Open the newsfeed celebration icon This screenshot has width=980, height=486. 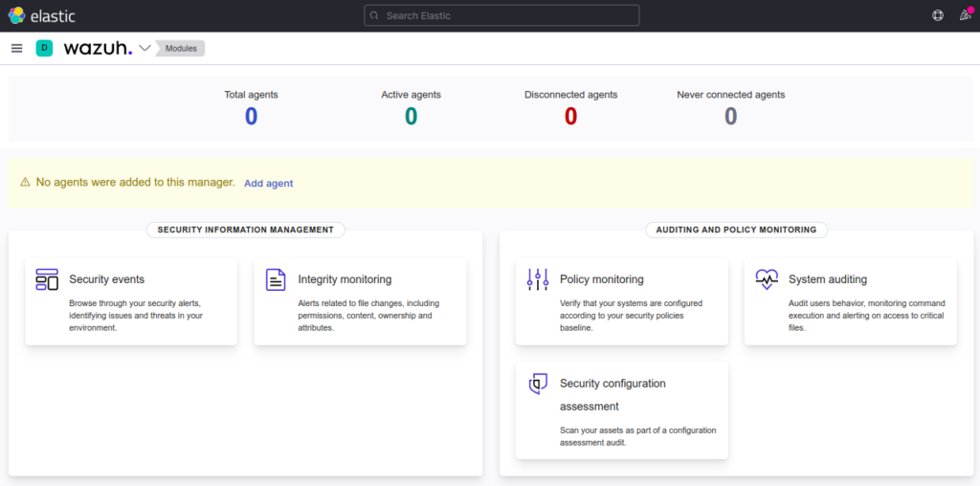click(966, 15)
